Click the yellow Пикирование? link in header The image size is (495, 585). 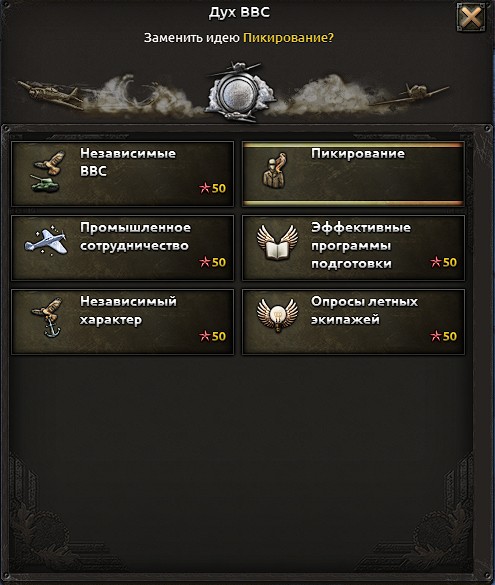pyautogui.click(x=288, y=38)
